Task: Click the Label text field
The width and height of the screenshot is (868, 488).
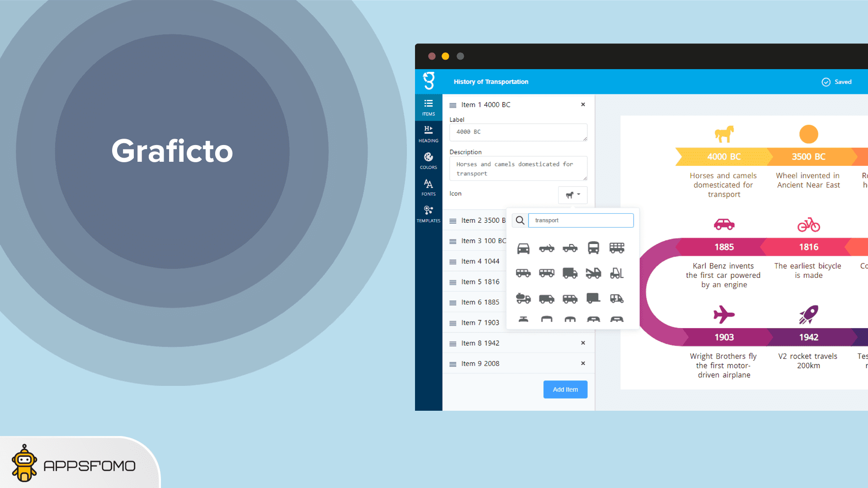Action: [x=518, y=132]
